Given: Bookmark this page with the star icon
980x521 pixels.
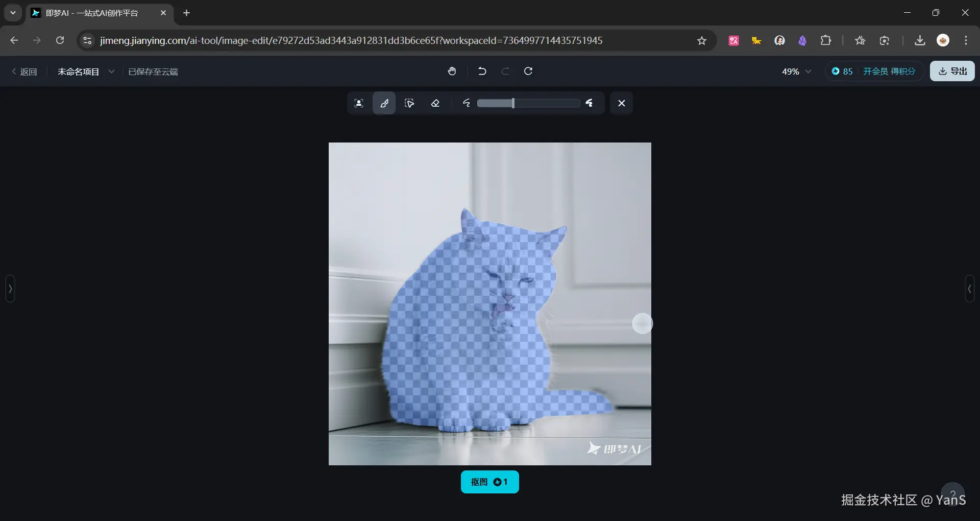Looking at the screenshot, I should 702,40.
